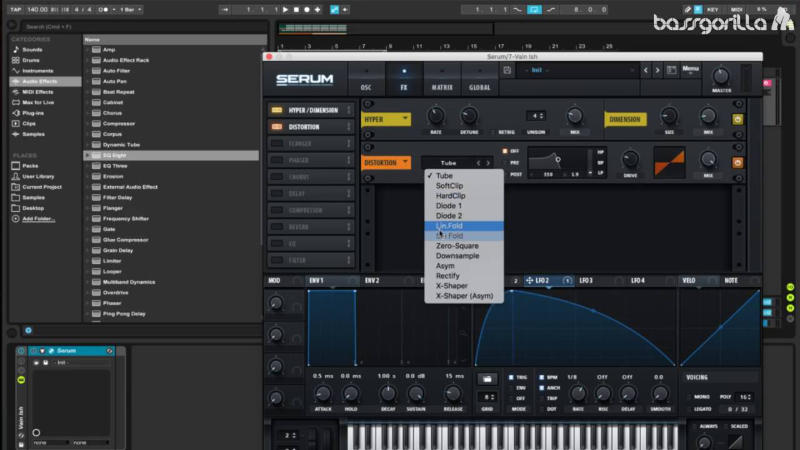Open browser Instruments category
The height and width of the screenshot is (450, 800).
[37, 71]
